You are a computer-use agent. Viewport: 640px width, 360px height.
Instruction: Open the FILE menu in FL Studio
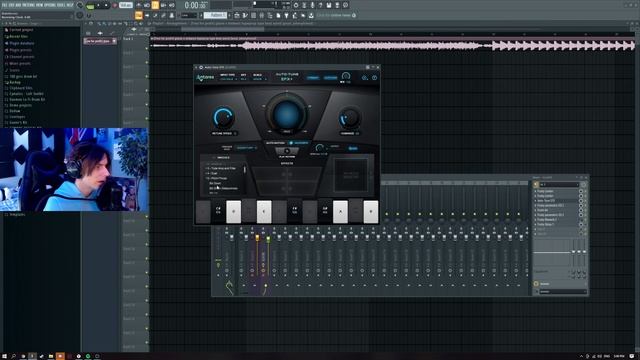4,5
